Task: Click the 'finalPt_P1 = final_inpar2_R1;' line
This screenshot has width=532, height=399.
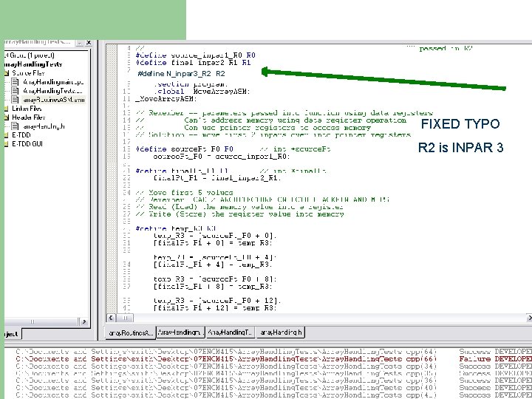Action: 217,178
